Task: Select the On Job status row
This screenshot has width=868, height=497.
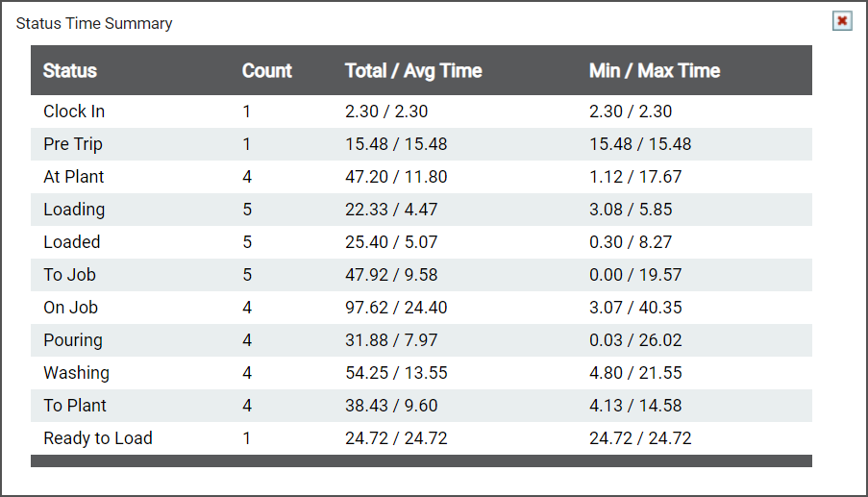Action: pyautogui.click(x=421, y=308)
